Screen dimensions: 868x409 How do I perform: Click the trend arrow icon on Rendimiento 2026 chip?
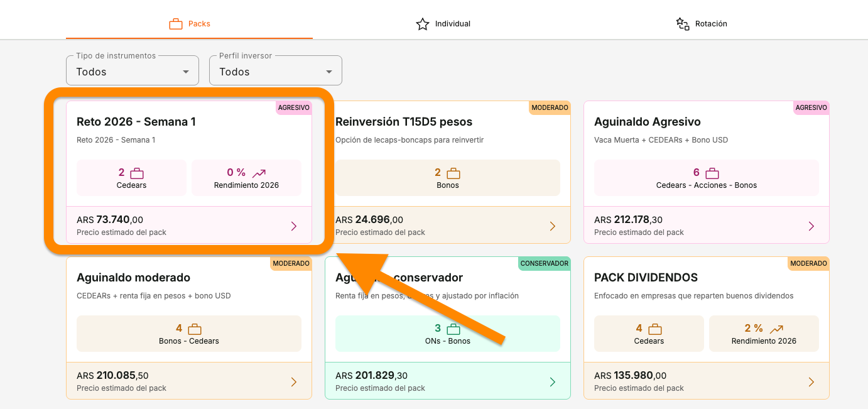(260, 172)
